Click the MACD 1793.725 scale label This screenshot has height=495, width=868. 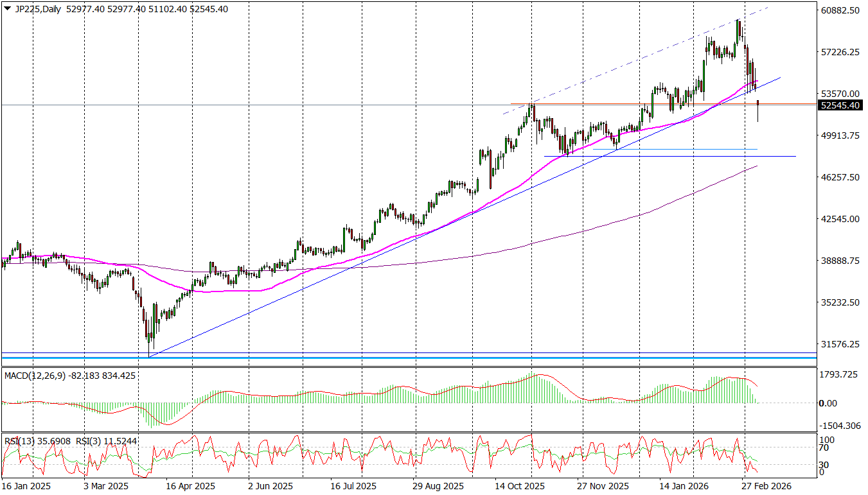840,373
